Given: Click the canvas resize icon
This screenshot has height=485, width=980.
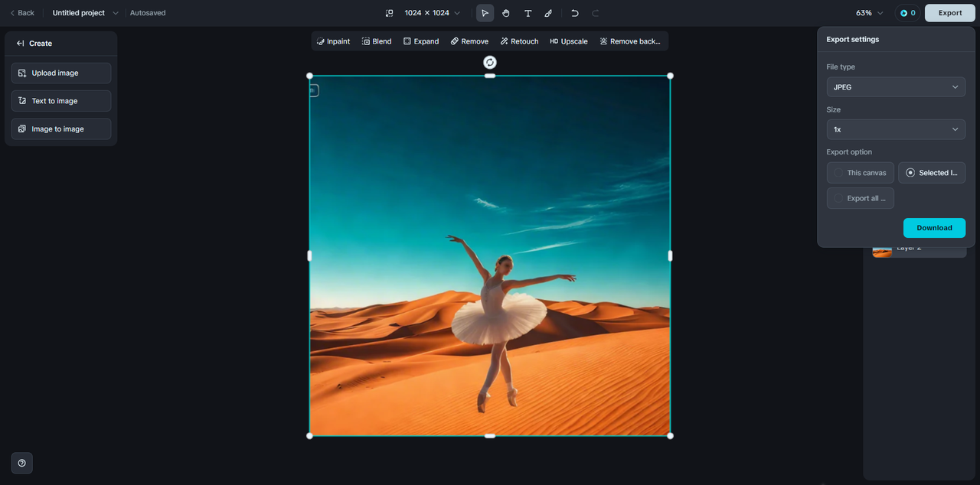Looking at the screenshot, I should coord(389,13).
